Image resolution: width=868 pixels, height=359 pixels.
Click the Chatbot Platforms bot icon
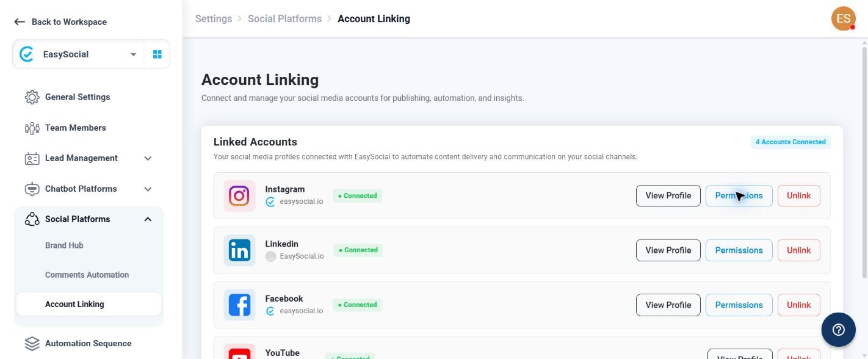[32, 189]
